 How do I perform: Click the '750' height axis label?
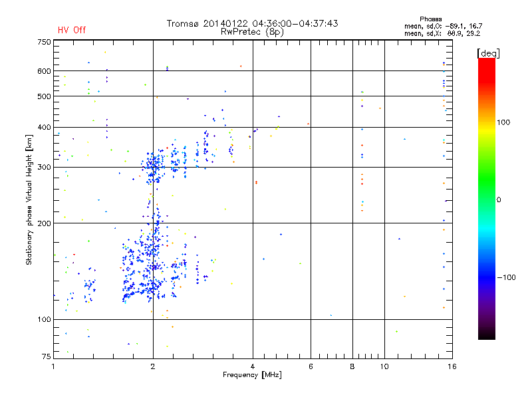click(44, 42)
